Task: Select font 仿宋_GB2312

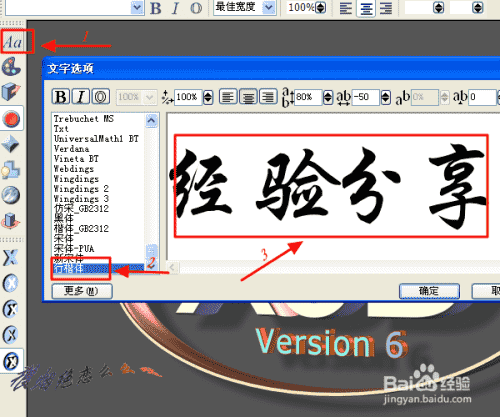Action: (x=81, y=209)
